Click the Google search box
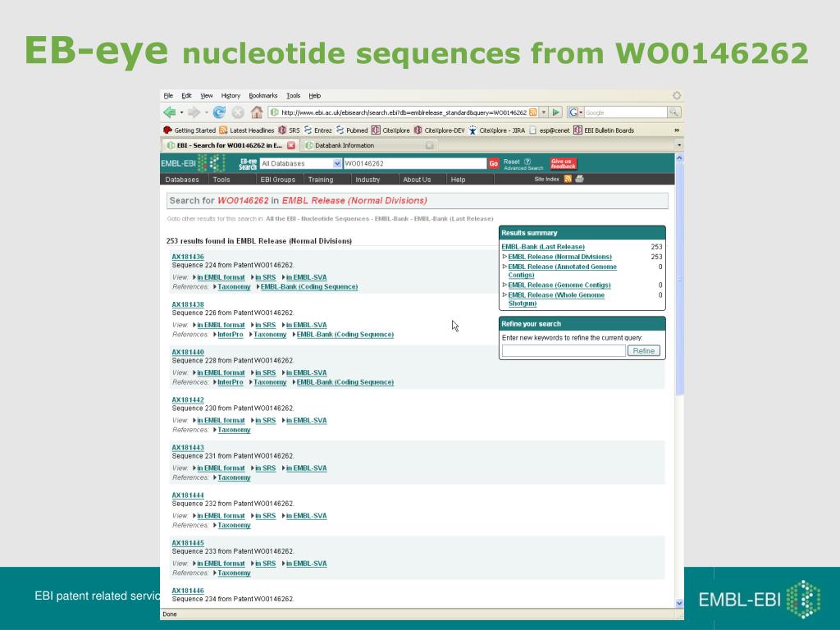Screen dimensions: 840x630 tap(625, 112)
